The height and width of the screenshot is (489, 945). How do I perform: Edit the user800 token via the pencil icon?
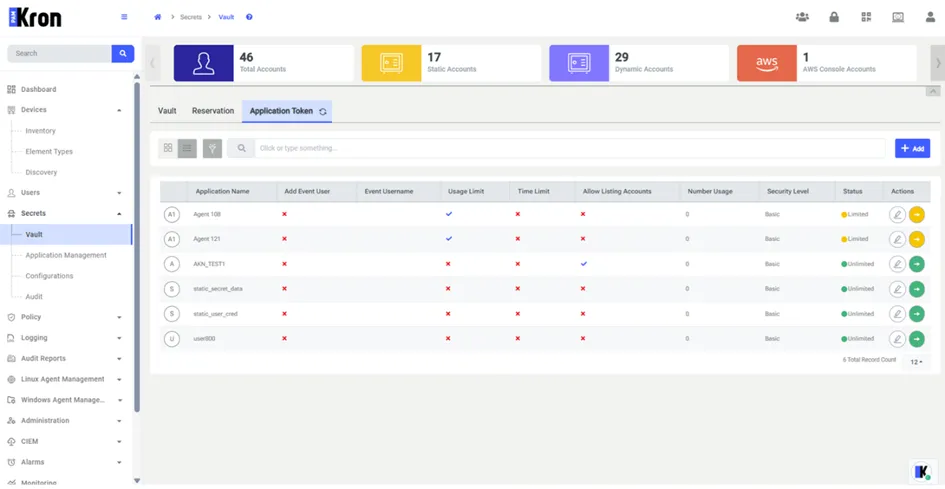(897, 339)
